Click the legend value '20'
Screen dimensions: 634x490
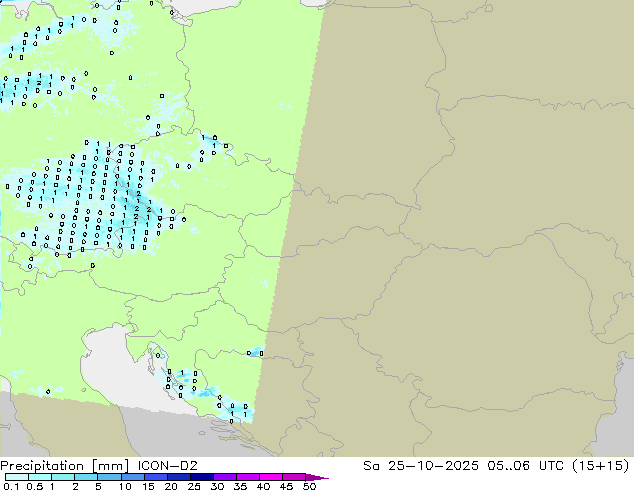[171, 486]
